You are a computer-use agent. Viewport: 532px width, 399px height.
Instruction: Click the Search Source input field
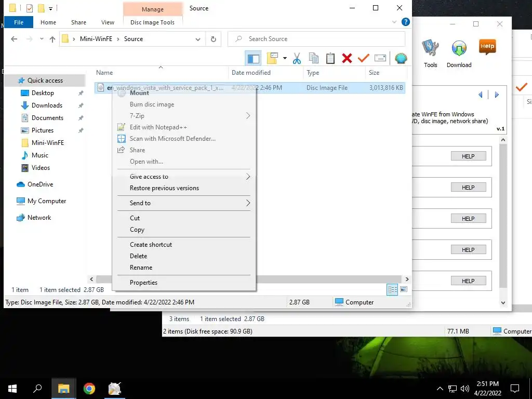coord(316,39)
